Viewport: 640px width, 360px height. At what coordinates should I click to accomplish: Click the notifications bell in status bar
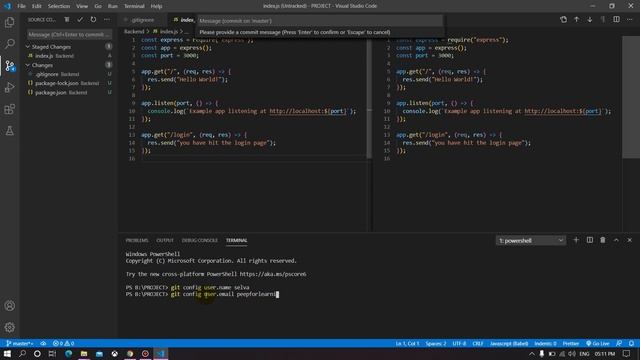tap(631, 343)
